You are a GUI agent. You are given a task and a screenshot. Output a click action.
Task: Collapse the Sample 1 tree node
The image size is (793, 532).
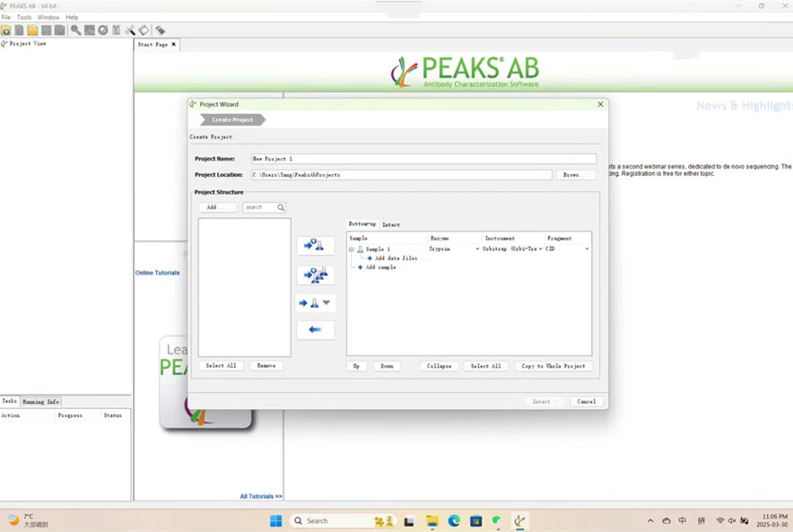tap(351, 249)
